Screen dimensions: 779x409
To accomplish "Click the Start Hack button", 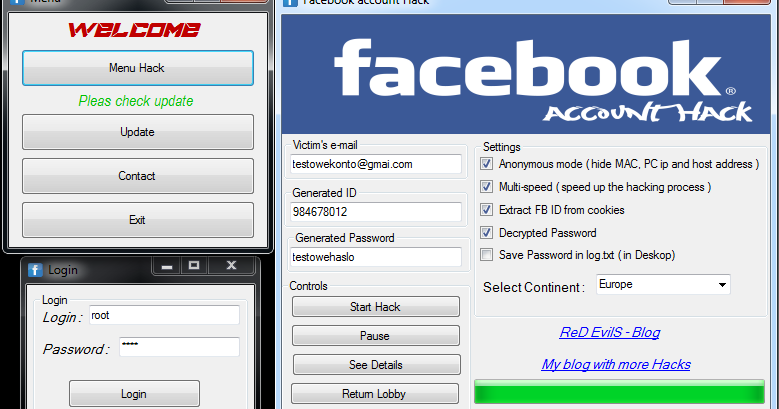I will (x=376, y=307).
